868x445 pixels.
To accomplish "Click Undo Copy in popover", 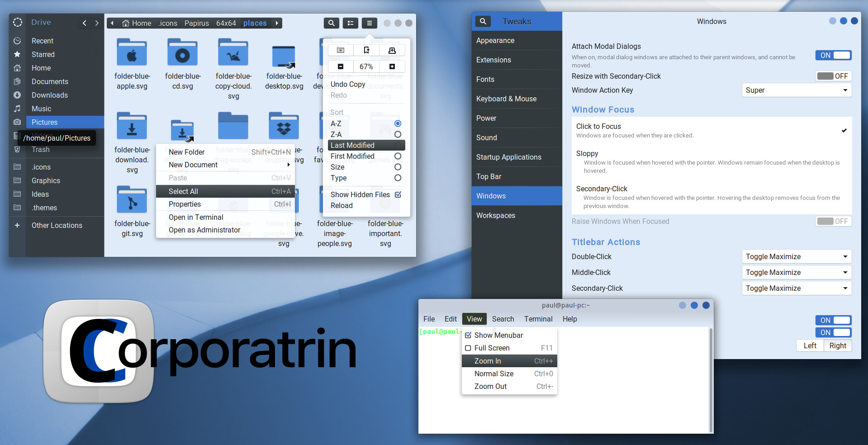I will 366,84.
